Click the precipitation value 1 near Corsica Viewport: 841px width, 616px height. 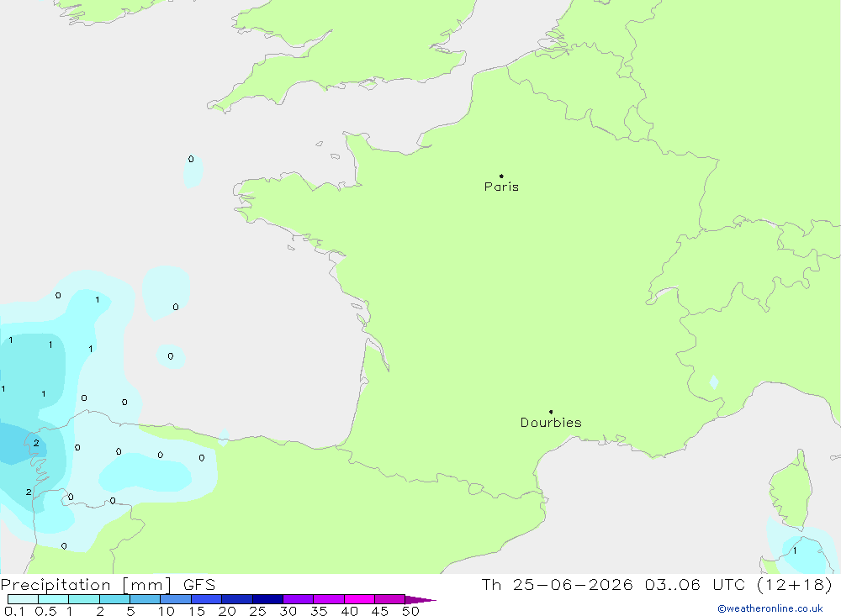pyautogui.click(x=795, y=551)
